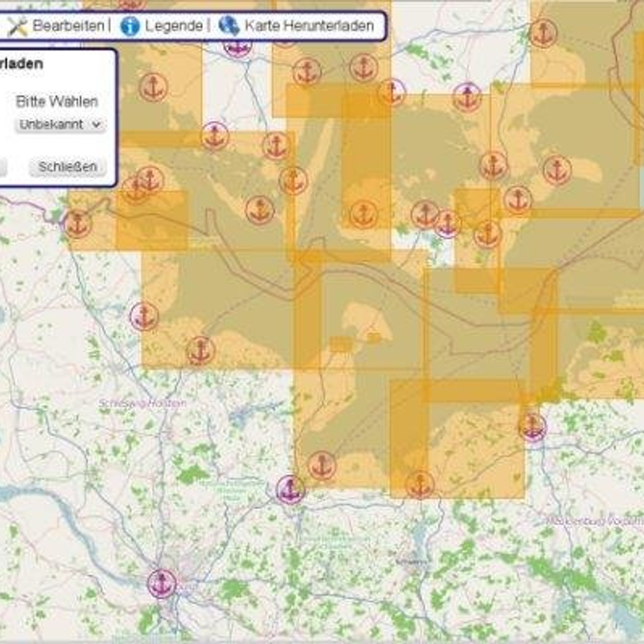Select the magenta harbor anchor on Hamburg
Image resolution: width=644 pixels, height=644 pixels.
point(162,583)
